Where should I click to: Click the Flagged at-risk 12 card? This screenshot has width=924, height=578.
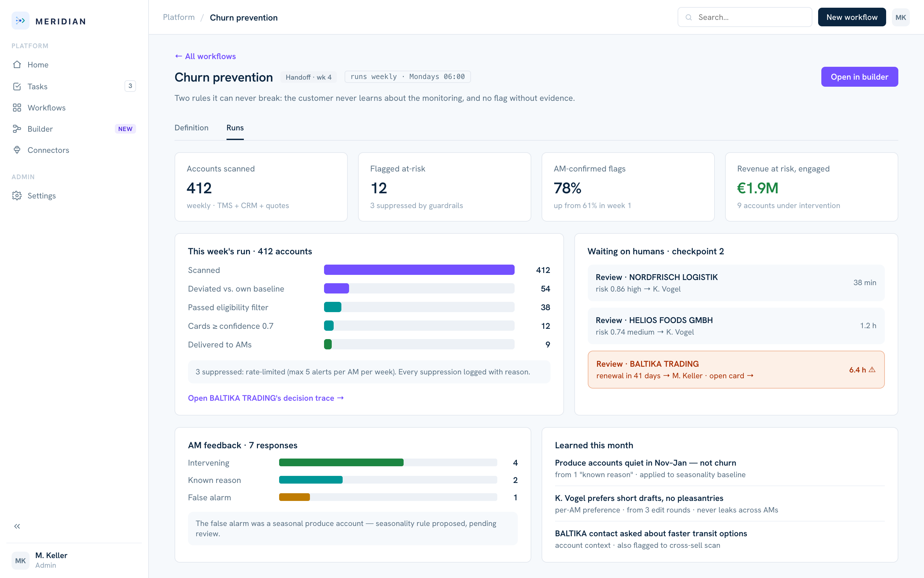click(444, 187)
